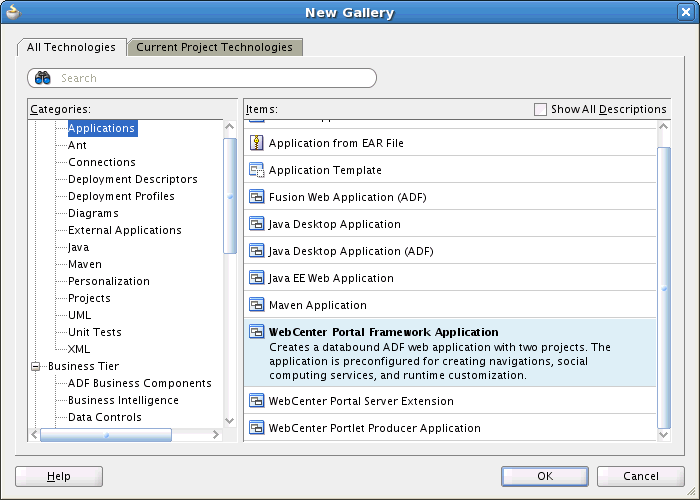Viewport: 700px width, 500px height.
Task: Click the description text of WebCenter Portal Framework
Action: tap(440, 361)
